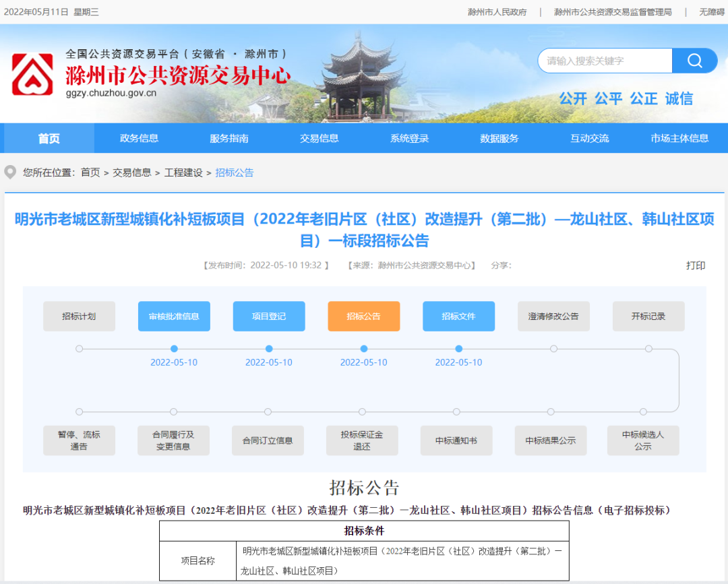728x584 pixels.
Task: Click the 工程建设 breadcrumb link
Action: pos(183,172)
